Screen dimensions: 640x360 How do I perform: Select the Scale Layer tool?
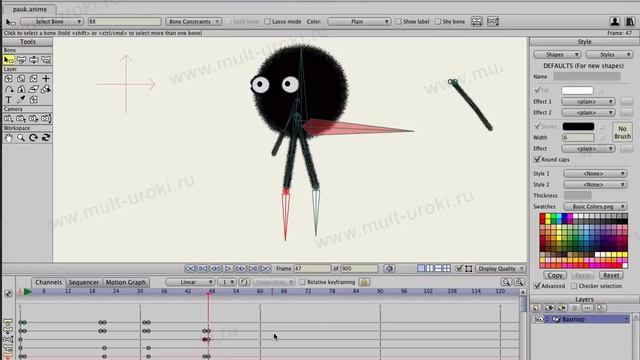pyautogui.click(x=21, y=78)
